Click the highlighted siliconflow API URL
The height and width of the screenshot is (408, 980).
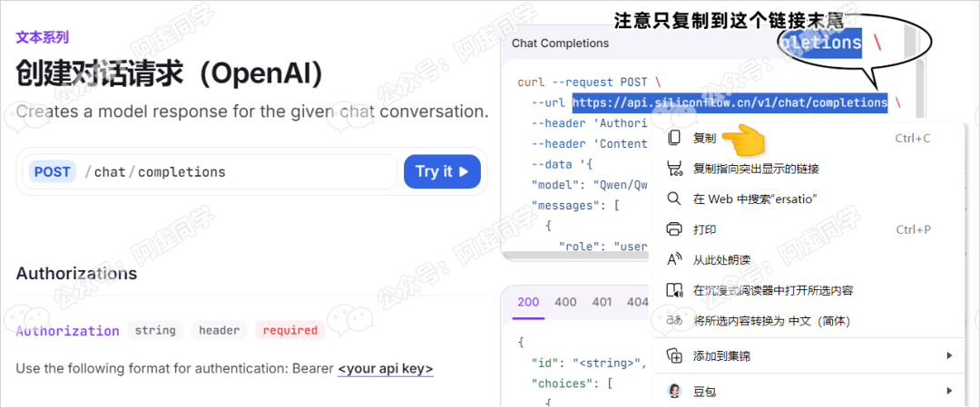tap(730, 102)
